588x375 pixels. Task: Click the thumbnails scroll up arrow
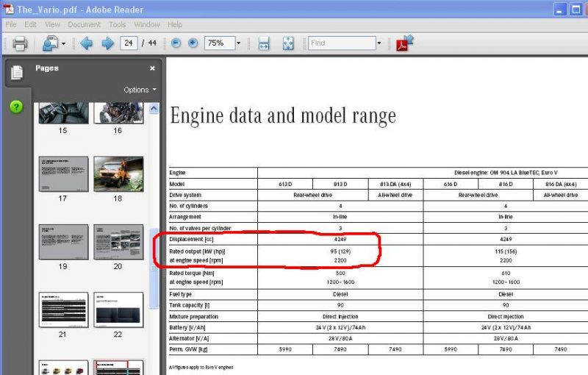[x=154, y=108]
